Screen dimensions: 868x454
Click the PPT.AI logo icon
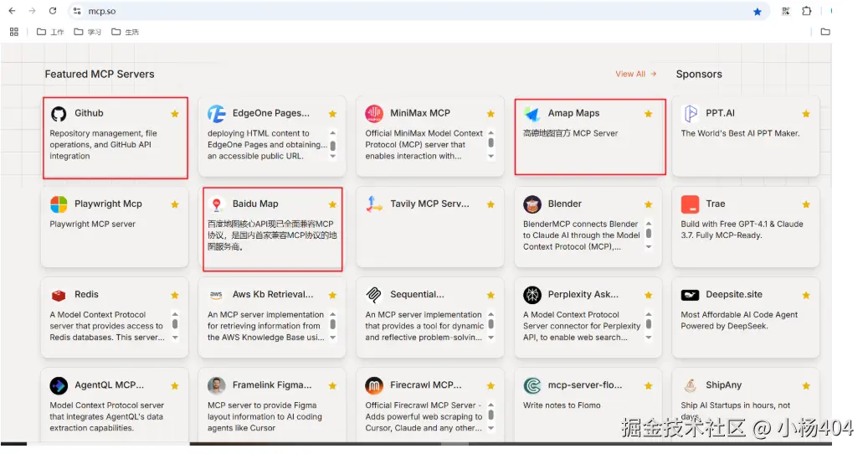tap(691, 114)
